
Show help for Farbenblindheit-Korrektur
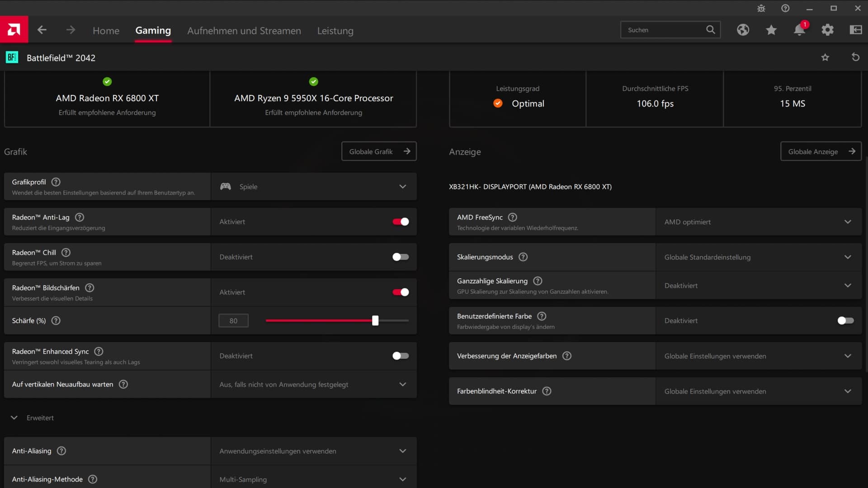547,391
